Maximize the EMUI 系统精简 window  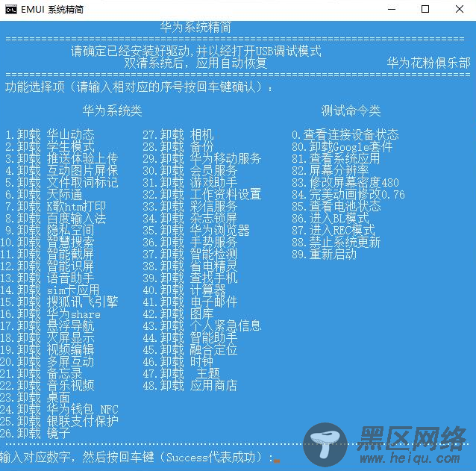coord(425,10)
